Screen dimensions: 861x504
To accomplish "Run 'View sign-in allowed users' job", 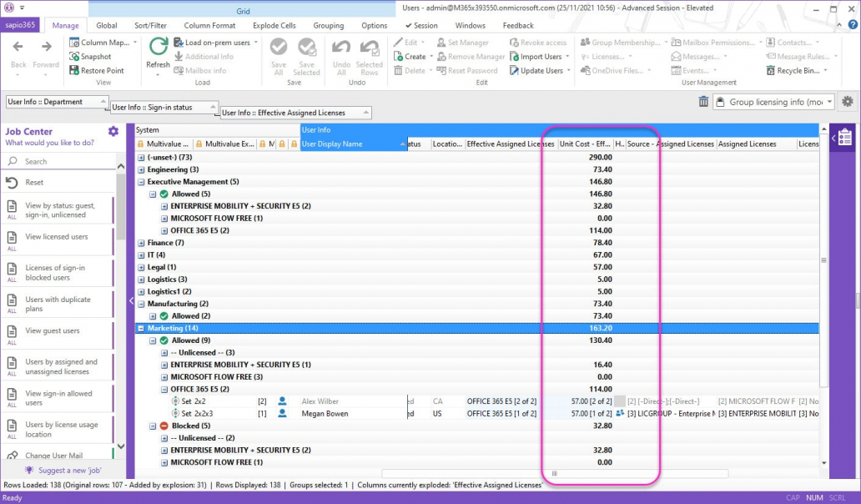I will coord(58,398).
